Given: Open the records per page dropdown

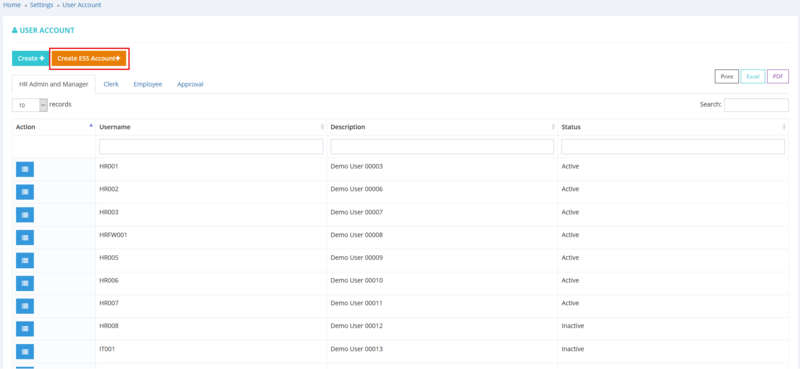Looking at the screenshot, I should click(x=30, y=105).
